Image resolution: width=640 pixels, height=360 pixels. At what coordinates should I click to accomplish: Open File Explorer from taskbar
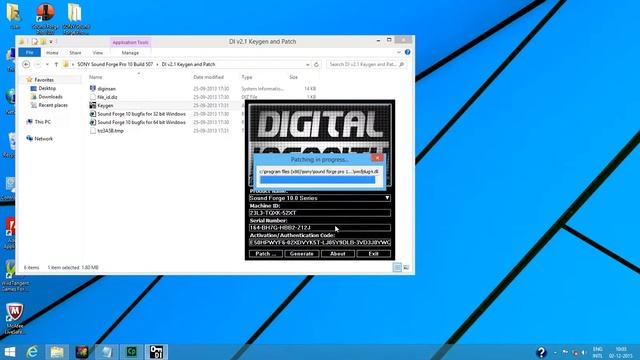click(x=57, y=352)
